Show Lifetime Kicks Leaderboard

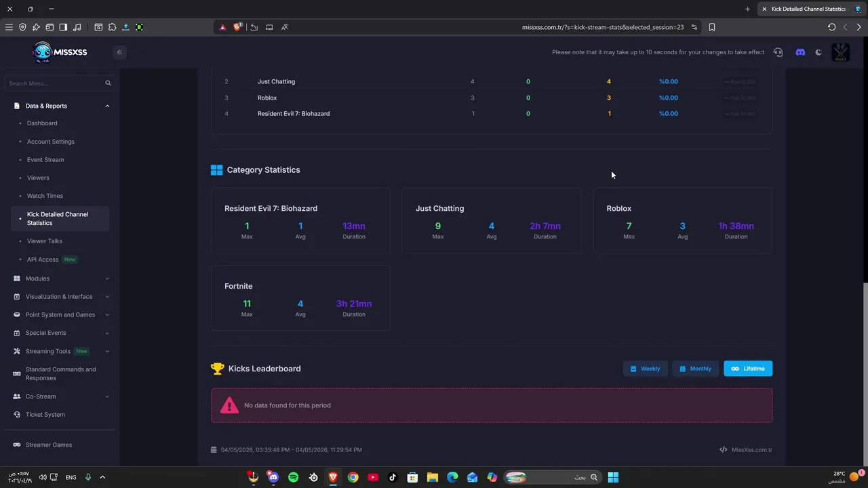[x=748, y=369]
